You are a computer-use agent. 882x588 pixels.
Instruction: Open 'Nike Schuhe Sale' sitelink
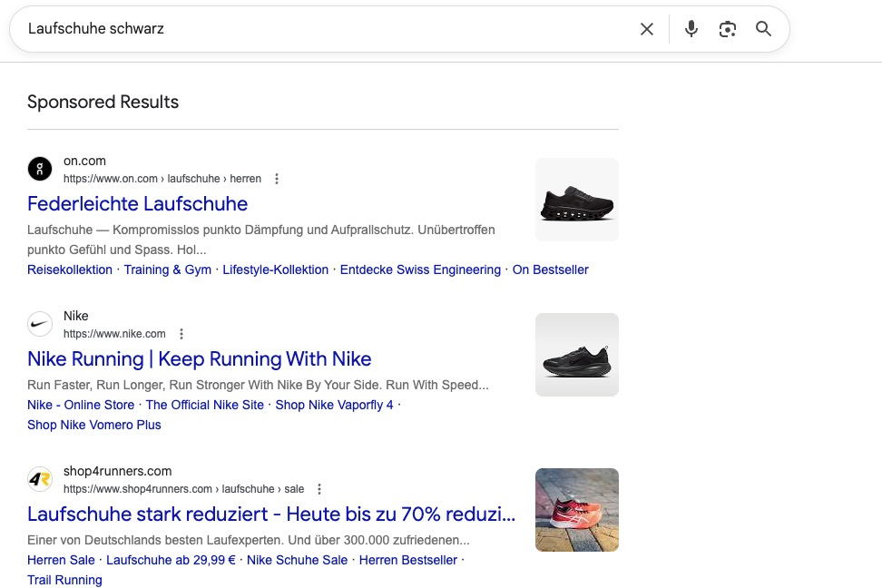(297, 561)
